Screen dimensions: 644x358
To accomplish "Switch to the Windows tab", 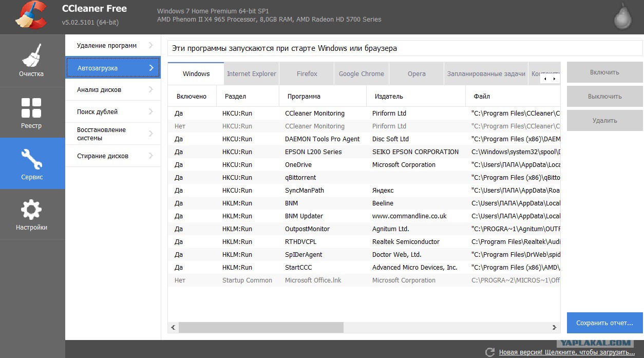I will 196,73.
